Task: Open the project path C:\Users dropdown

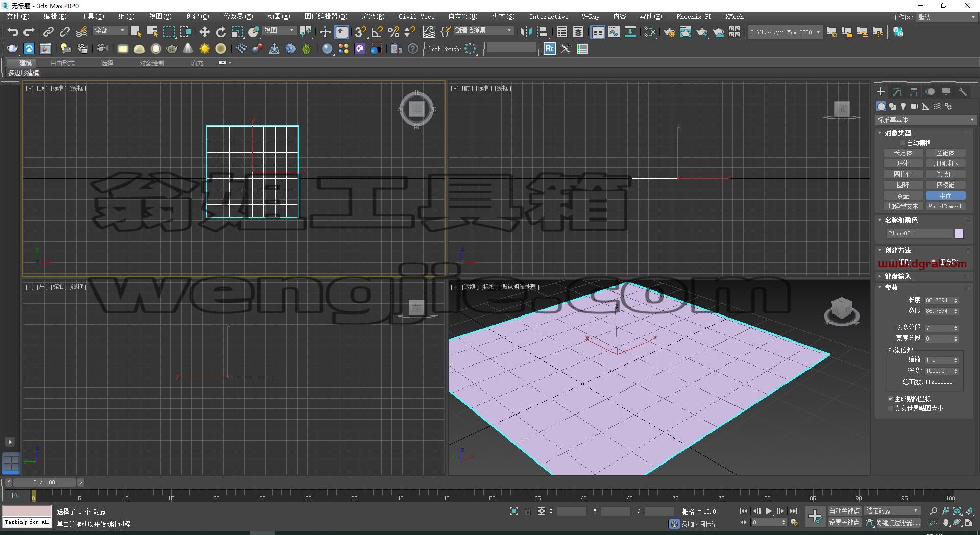Action: point(785,32)
